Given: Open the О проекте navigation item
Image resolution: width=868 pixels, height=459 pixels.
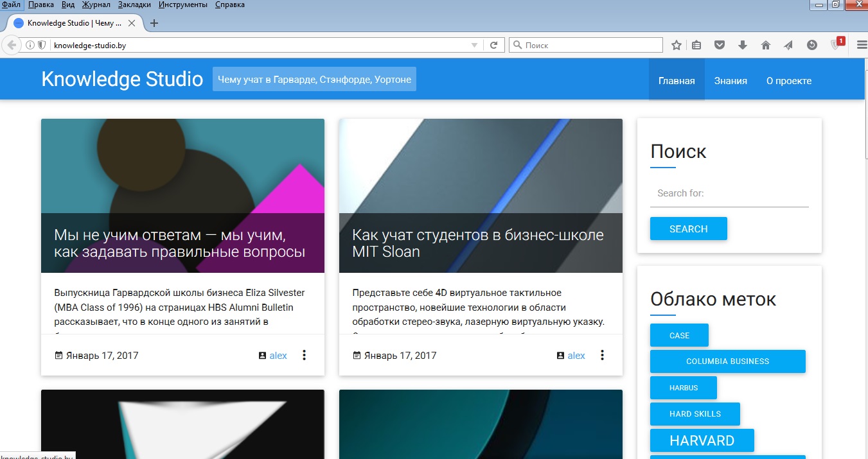Looking at the screenshot, I should pyautogui.click(x=788, y=81).
